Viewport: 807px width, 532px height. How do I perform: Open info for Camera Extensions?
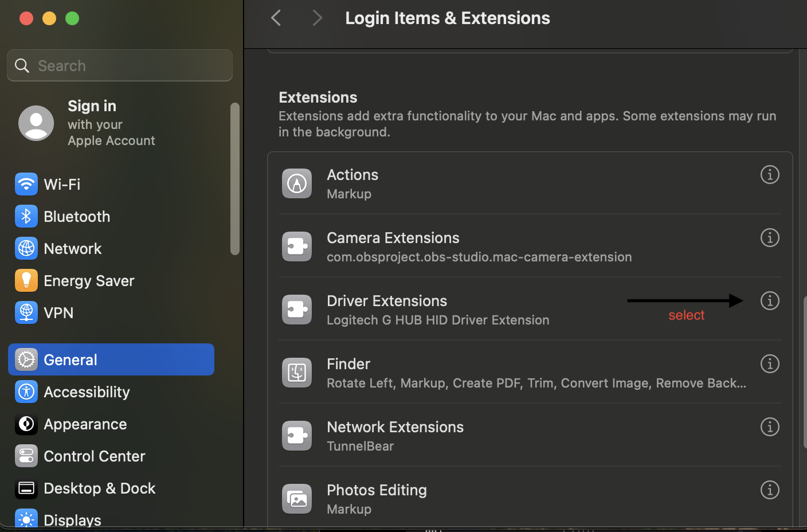tap(769, 238)
